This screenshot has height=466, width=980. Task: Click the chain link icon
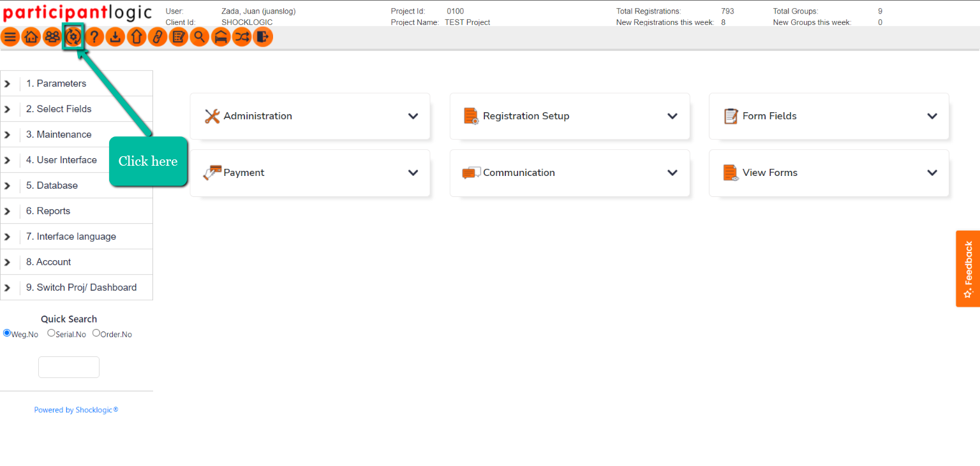click(157, 37)
